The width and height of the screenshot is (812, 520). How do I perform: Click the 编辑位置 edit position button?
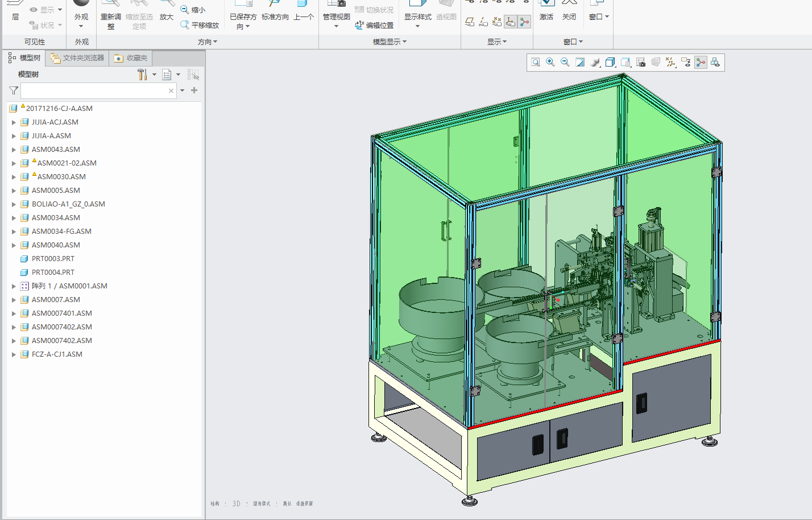point(374,25)
